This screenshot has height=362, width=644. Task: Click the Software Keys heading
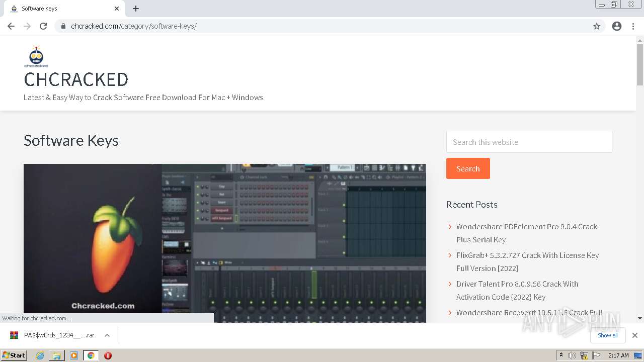pyautogui.click(x=71, y=140)
